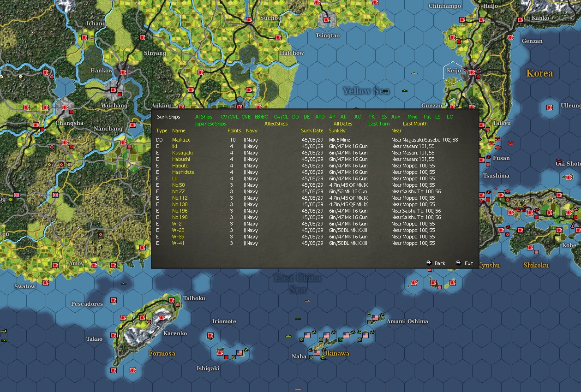Open the Maikaze ship entry
This screenshot has width=581, height=392.
coord(181,140)
